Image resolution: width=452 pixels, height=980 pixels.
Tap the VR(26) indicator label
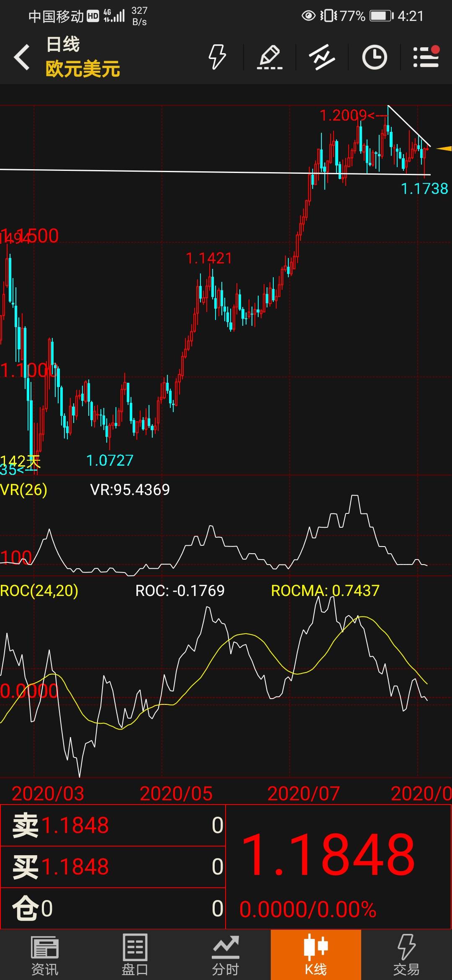pos(24,489)
